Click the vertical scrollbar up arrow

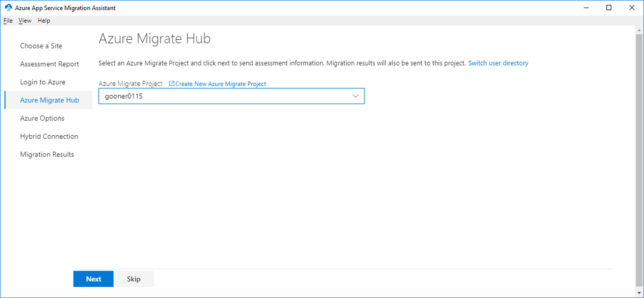click(x=639, y=31)
